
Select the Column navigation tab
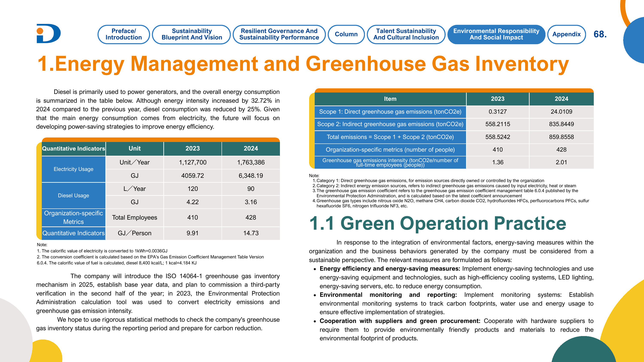coord(346,34)
